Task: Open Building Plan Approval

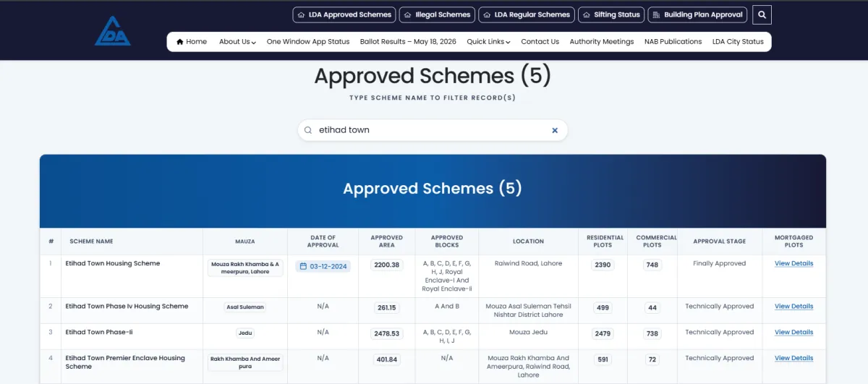Action: point(697,14)
